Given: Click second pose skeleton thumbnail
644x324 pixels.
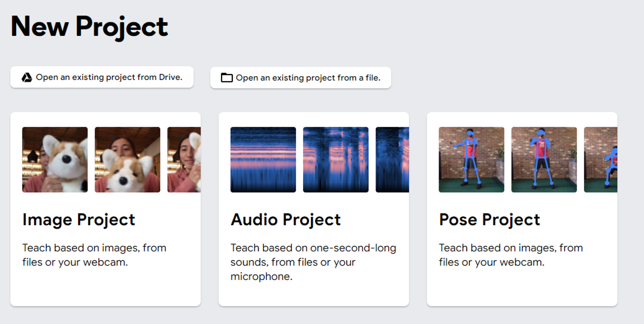Looking at the screenshot, I should pyautogui.click(x=544, y=160).
